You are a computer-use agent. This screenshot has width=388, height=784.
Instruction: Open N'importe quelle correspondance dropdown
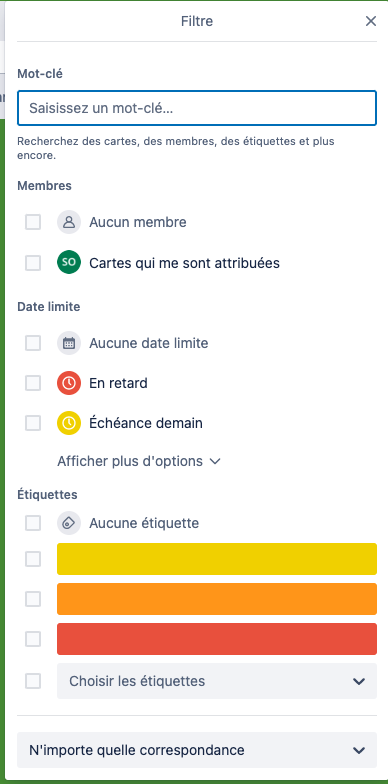(197, 750)
